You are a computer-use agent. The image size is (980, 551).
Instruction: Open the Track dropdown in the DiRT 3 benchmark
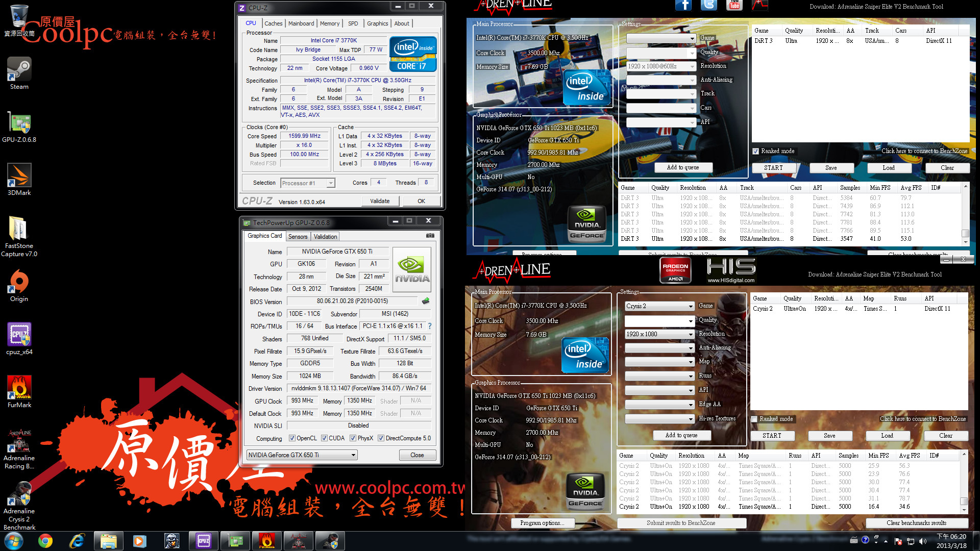[661, 94]
